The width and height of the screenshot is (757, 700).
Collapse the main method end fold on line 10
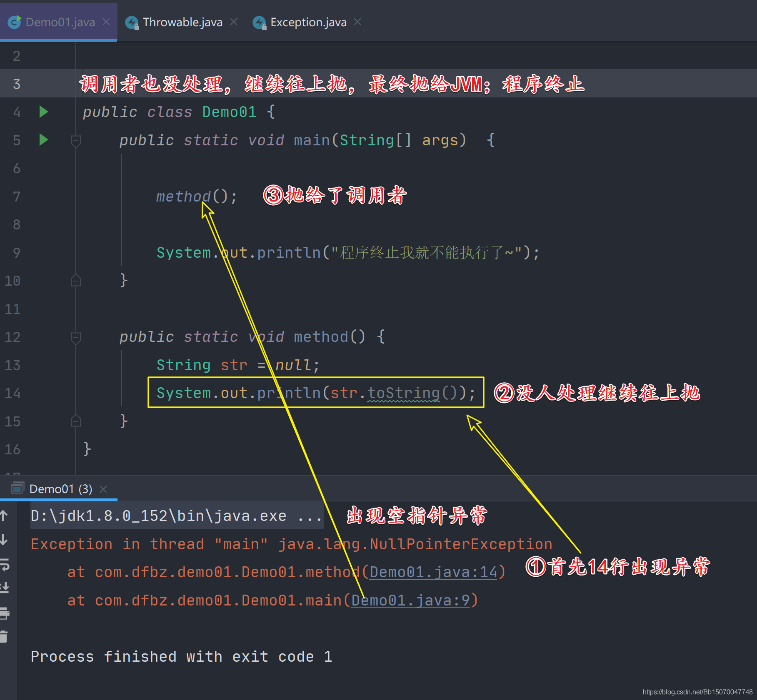click(x=76, y=280)
